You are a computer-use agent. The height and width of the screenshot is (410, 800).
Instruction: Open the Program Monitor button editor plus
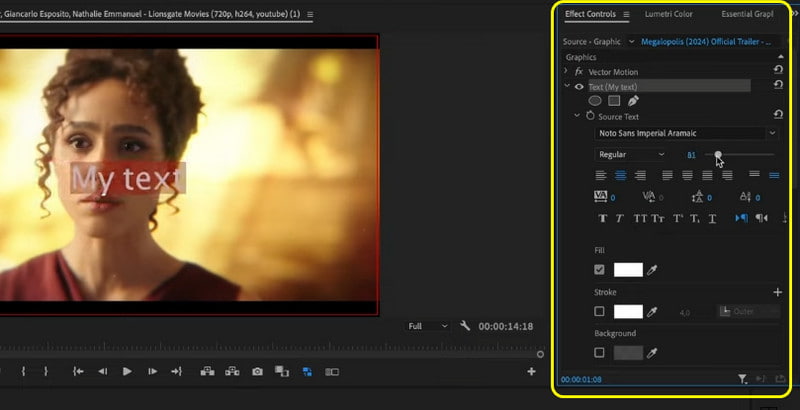click(x=531, y=372)
